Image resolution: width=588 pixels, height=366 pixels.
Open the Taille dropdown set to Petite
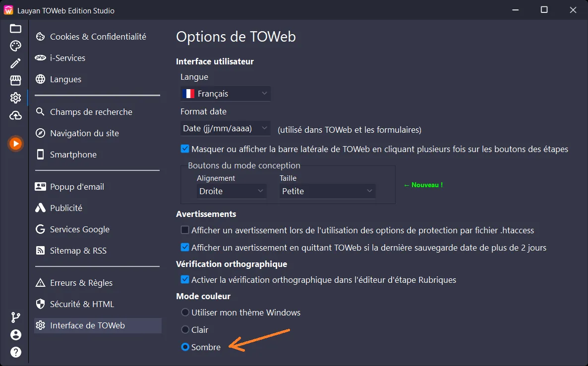point(327,191)
